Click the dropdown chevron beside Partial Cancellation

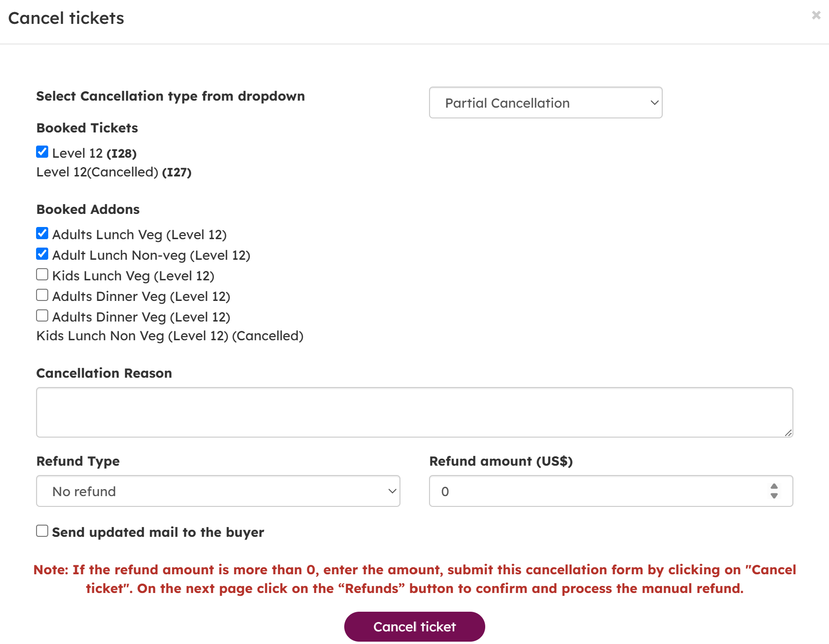tap(654, 103)
